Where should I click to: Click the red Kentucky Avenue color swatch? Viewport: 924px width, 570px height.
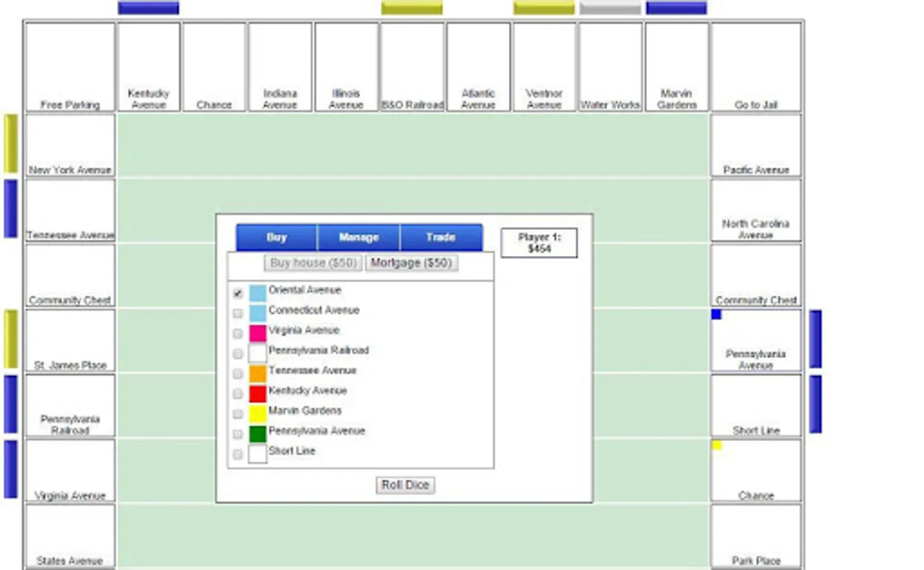[x=257, y=393]
